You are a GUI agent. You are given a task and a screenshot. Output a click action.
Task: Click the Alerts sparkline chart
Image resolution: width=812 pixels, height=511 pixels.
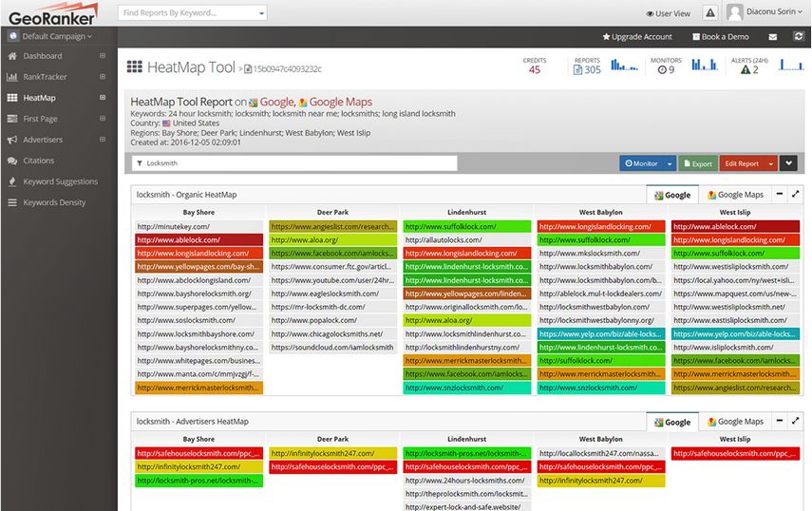click(x=791, y=65)
